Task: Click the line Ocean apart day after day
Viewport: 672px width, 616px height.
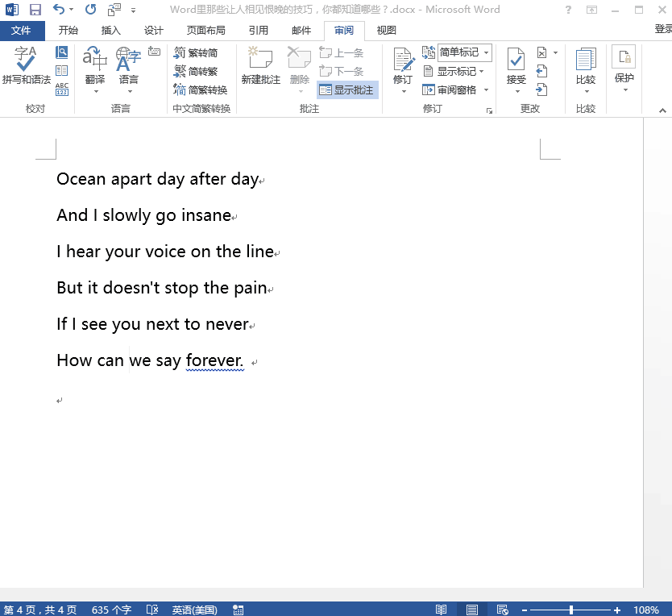Action: tap(158, 179)
